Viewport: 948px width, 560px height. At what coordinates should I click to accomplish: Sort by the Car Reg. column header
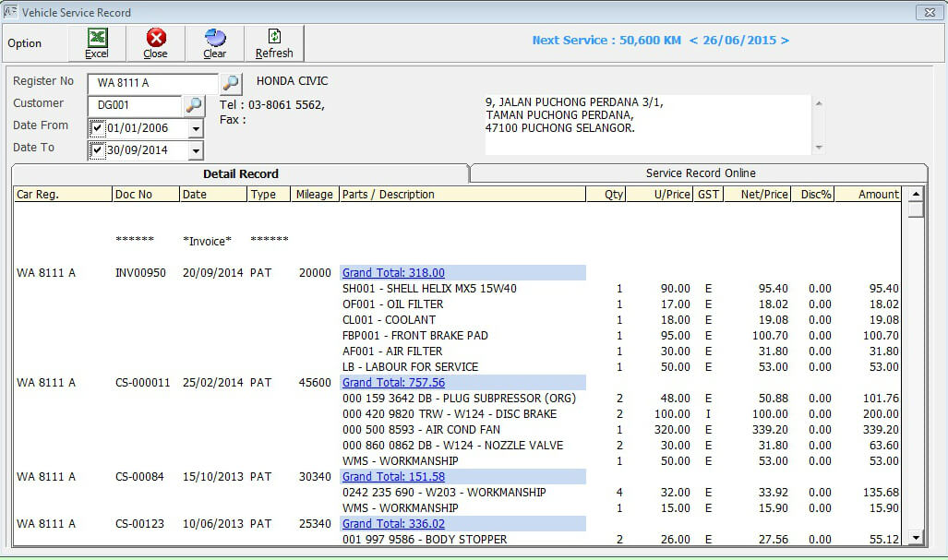(63, 195)
